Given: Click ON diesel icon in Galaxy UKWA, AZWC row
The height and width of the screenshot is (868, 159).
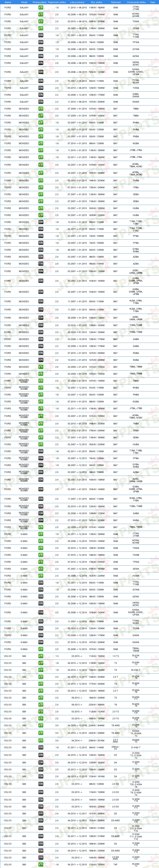Looking at the screenshot, I should click(x=41, y=63).
